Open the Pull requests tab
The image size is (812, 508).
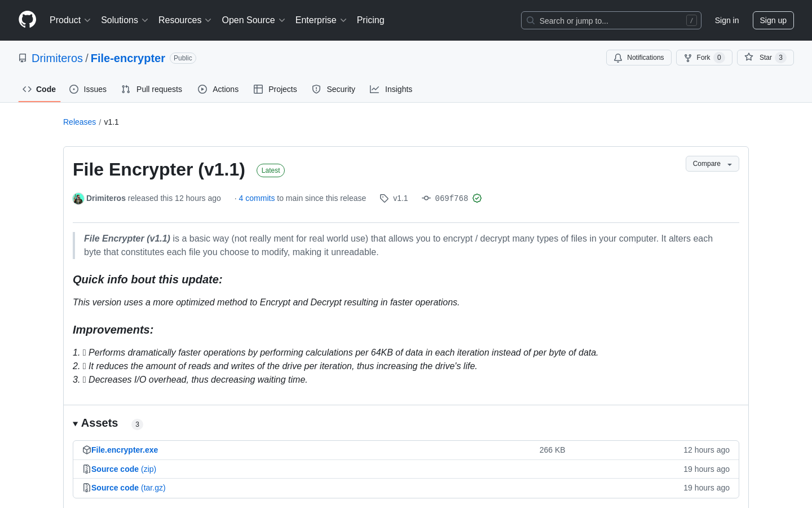coord(152,89)
